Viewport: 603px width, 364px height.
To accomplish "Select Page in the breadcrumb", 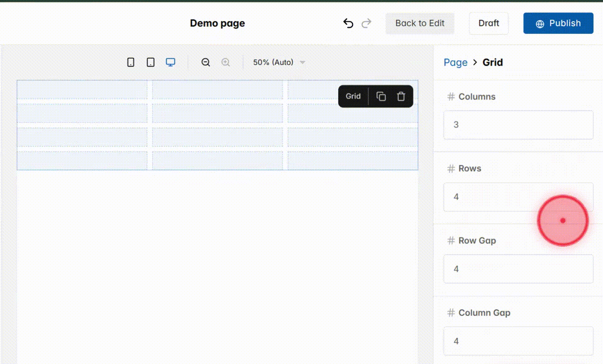I will tap(456, 62).
